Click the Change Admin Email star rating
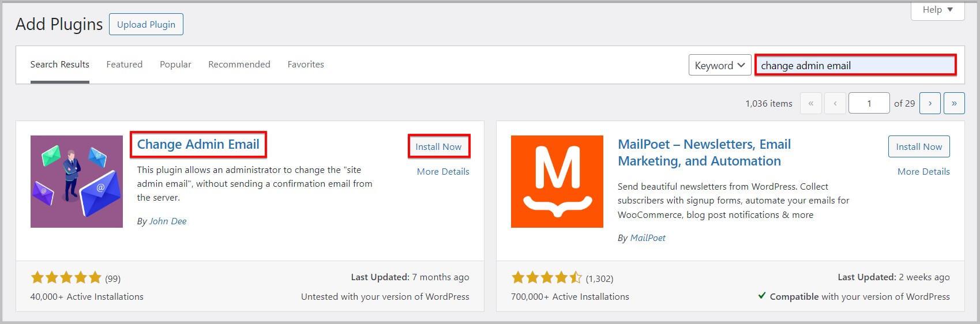The image size is (980, 324). click(66, 278)
